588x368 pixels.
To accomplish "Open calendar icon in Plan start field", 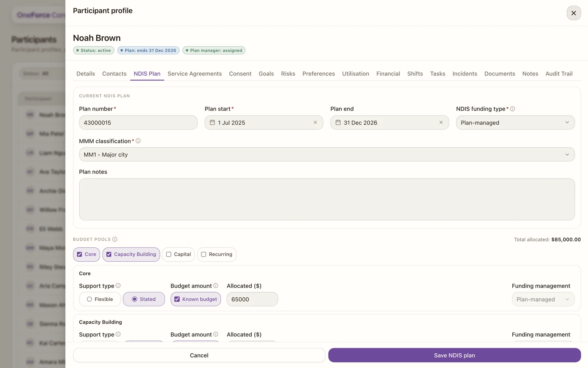I will [x=212, y=123].
